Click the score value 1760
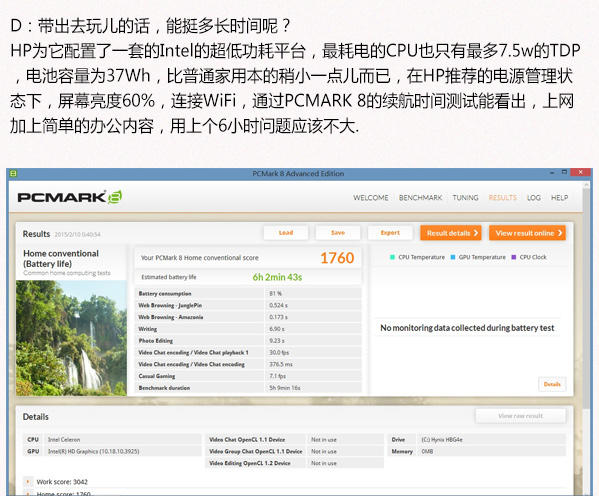This screenshot has height=496, width=599. point(337,258)
